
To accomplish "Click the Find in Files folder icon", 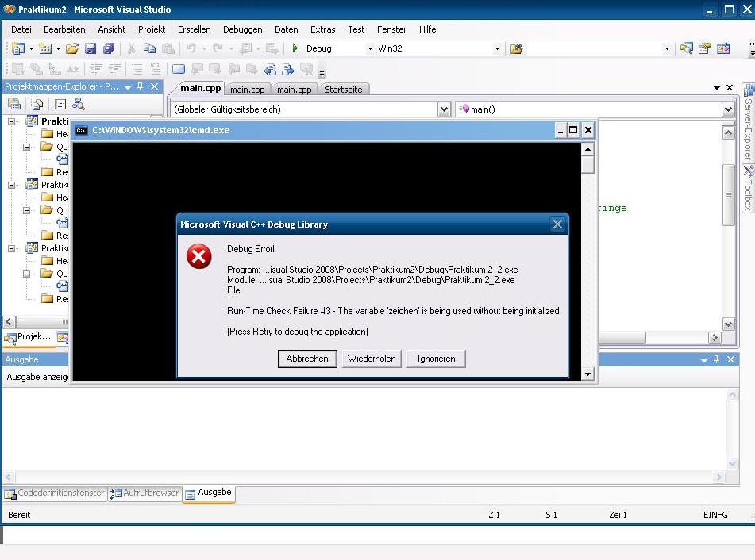I will 516,48.
